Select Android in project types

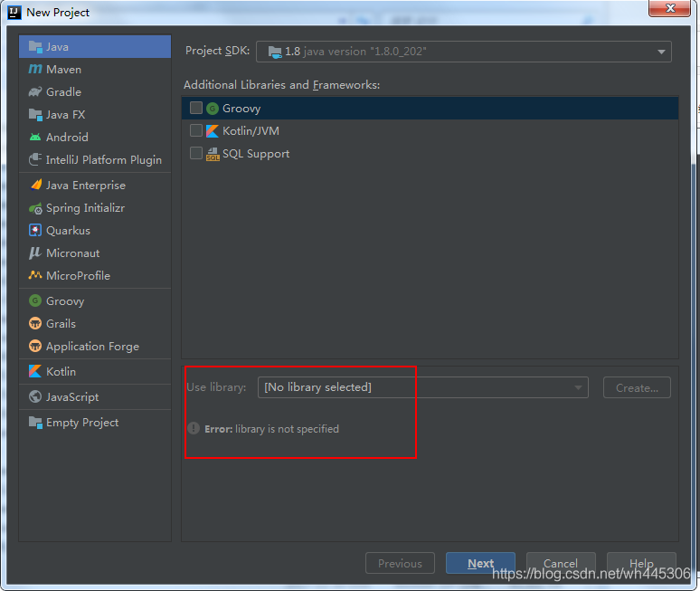point(95,138)
